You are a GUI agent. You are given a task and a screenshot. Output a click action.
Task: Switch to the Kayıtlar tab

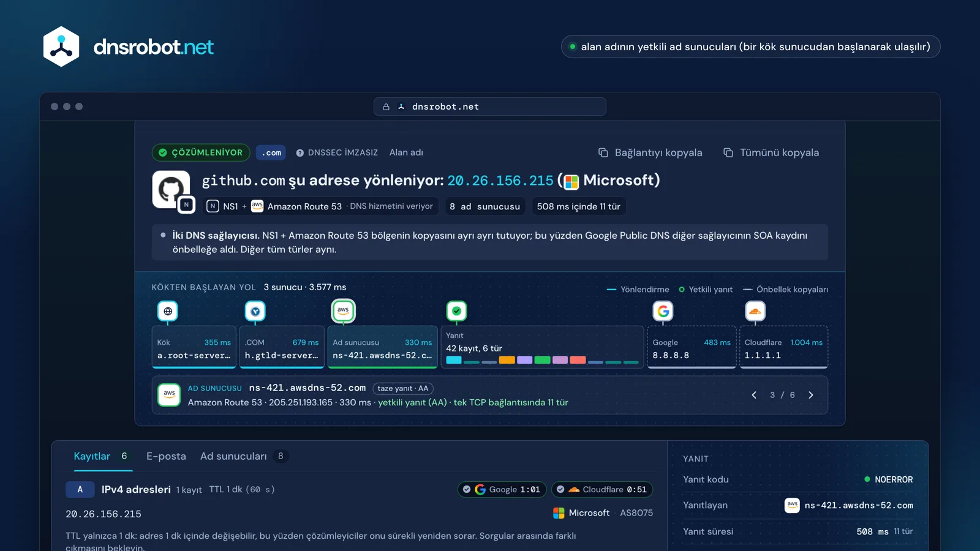pyautogui.click(x=103, y=456)
